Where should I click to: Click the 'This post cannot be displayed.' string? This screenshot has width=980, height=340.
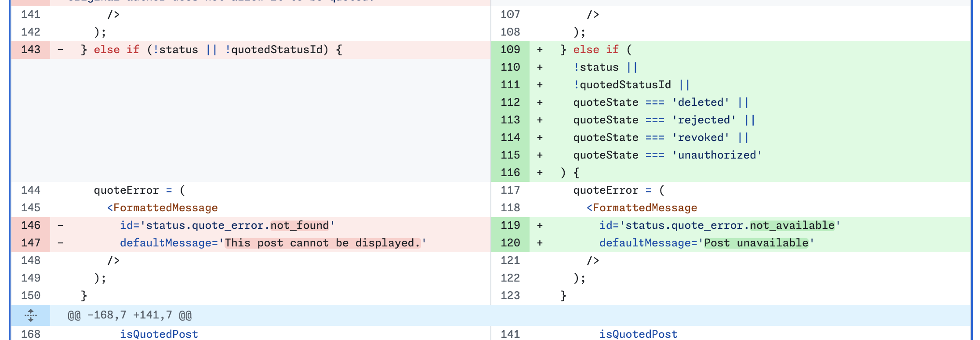pos(323,243)
